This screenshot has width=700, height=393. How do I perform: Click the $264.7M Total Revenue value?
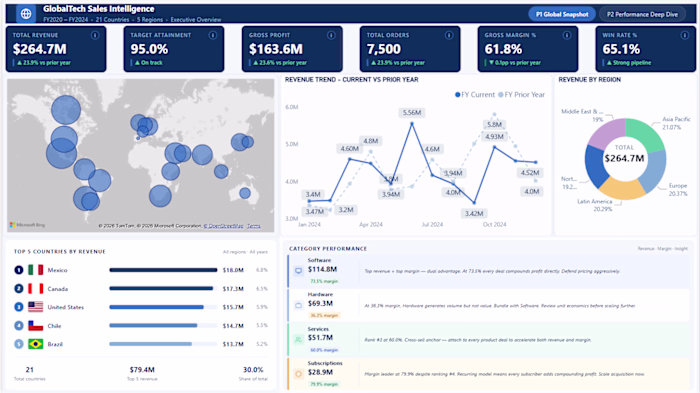click(x=40, y=49)
